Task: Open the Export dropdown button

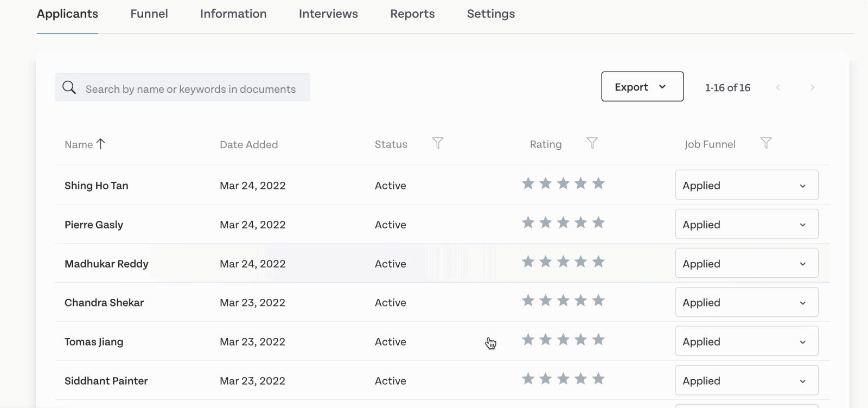Action: [642, 87]
